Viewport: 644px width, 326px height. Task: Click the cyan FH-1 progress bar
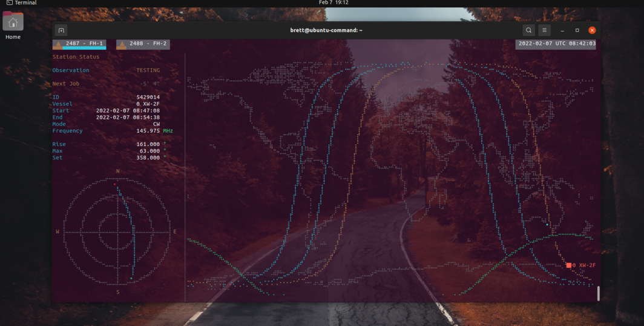coord(84,48)
